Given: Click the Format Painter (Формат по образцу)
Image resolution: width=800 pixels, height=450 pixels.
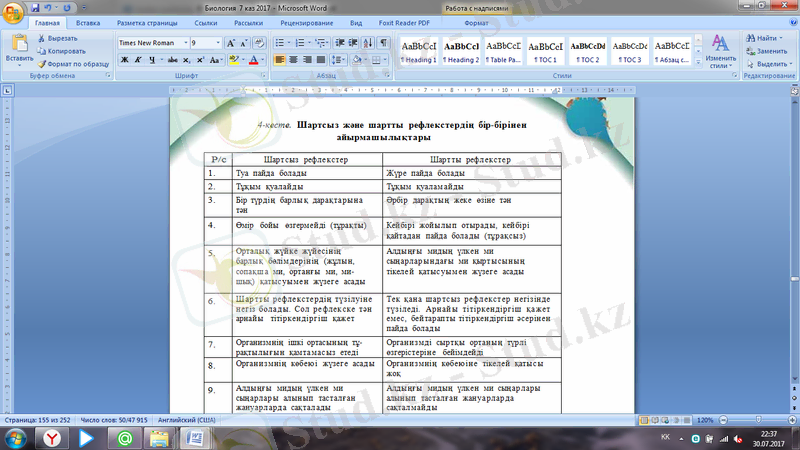Looking at the screenshot, I should point(76,63).
